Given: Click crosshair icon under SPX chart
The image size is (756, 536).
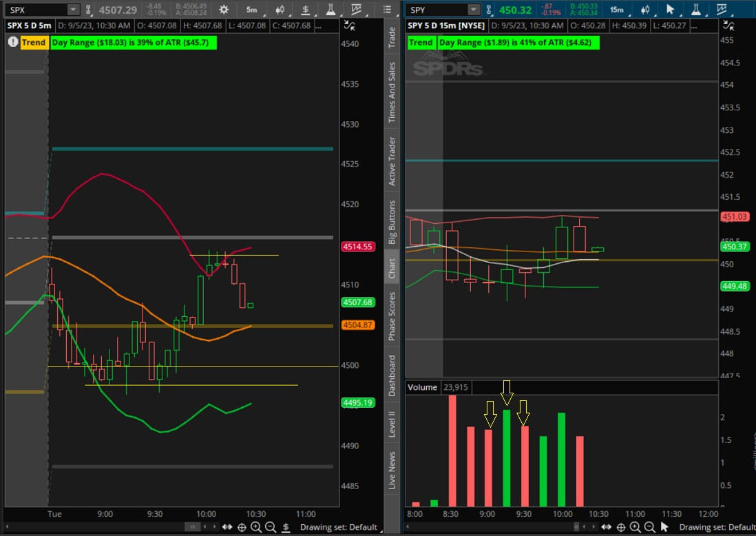Looking at the screenshot, I should tap(242, 527).
